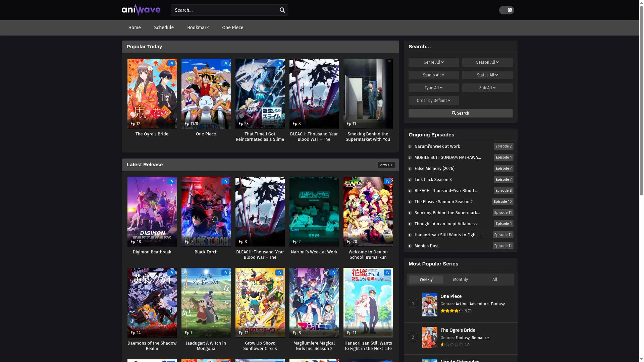644x362 pixels.
Task: Open Narumi's Week at Work ongoing link
Action: [437, 146]
